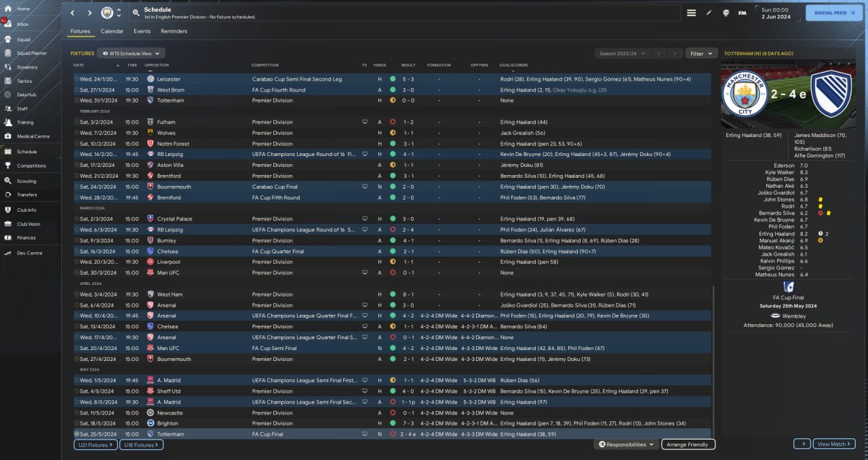Open the Reminders tab
868x460 pixels.
click(x=174, y=31)
